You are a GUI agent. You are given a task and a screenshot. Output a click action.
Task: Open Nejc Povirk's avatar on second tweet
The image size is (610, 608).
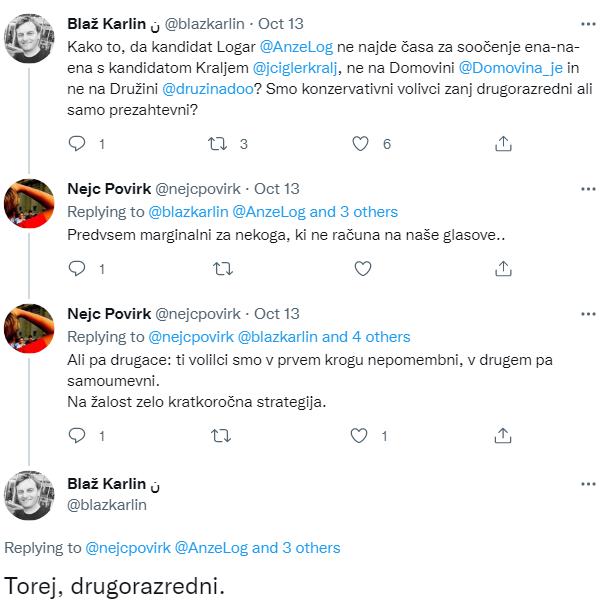pos(30,206)
